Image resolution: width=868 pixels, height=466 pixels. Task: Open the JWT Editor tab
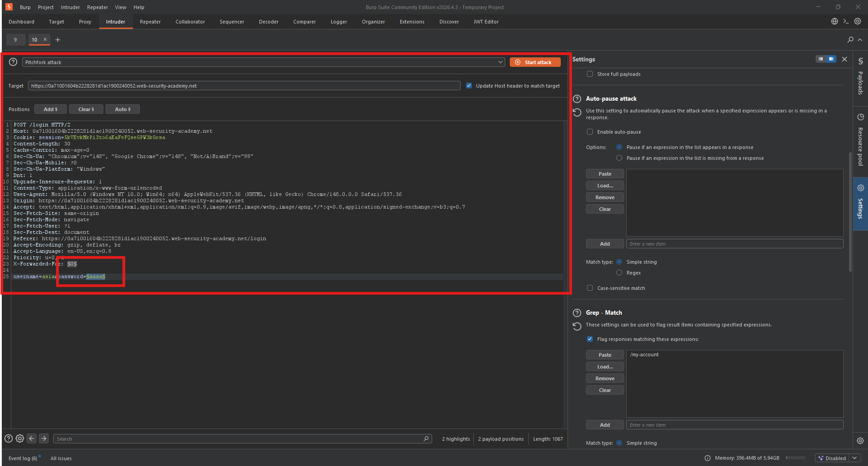point(486,22)
